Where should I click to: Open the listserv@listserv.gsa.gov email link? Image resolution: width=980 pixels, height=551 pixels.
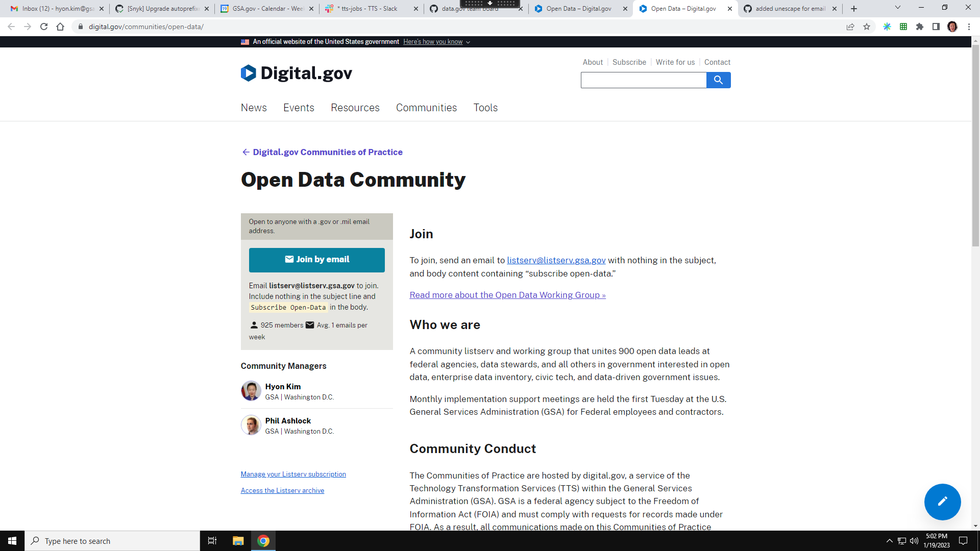(556, 260)
